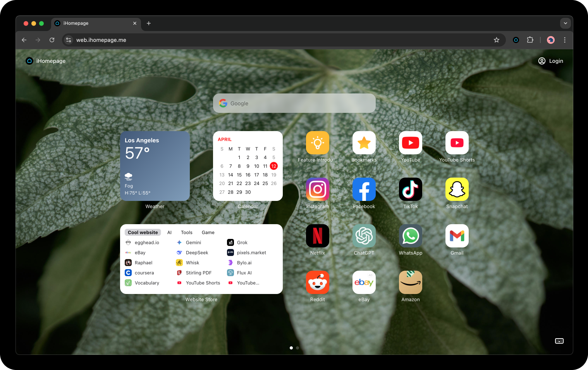
Task: Open YouTube Shorts link in Website Store
Action: 198,283
